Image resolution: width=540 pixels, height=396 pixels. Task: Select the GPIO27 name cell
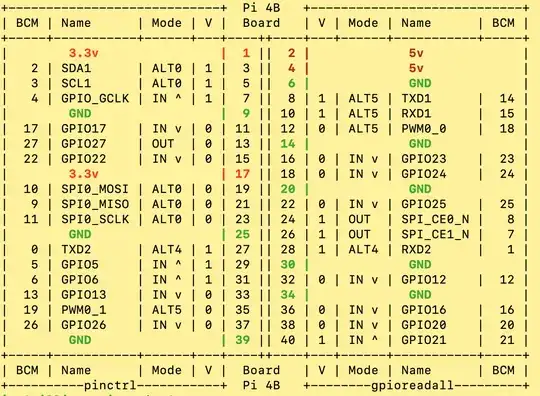click(x=83, y=144)
